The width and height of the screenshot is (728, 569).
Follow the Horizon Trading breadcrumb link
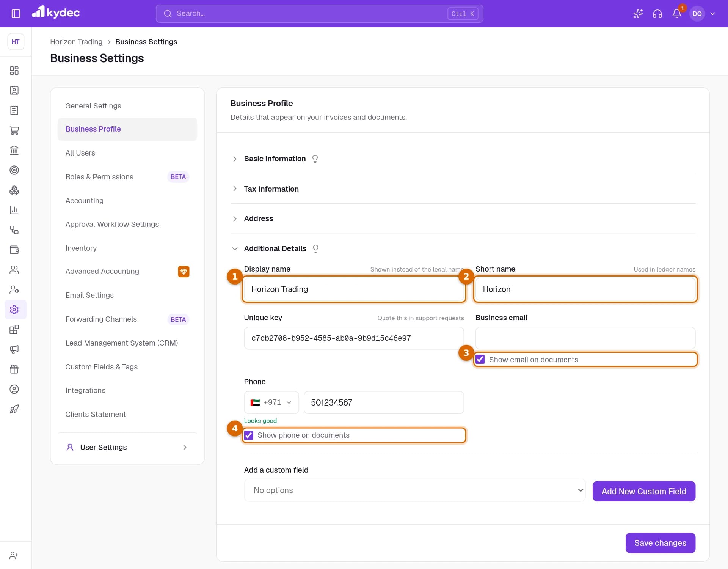[x=76, y=42]
